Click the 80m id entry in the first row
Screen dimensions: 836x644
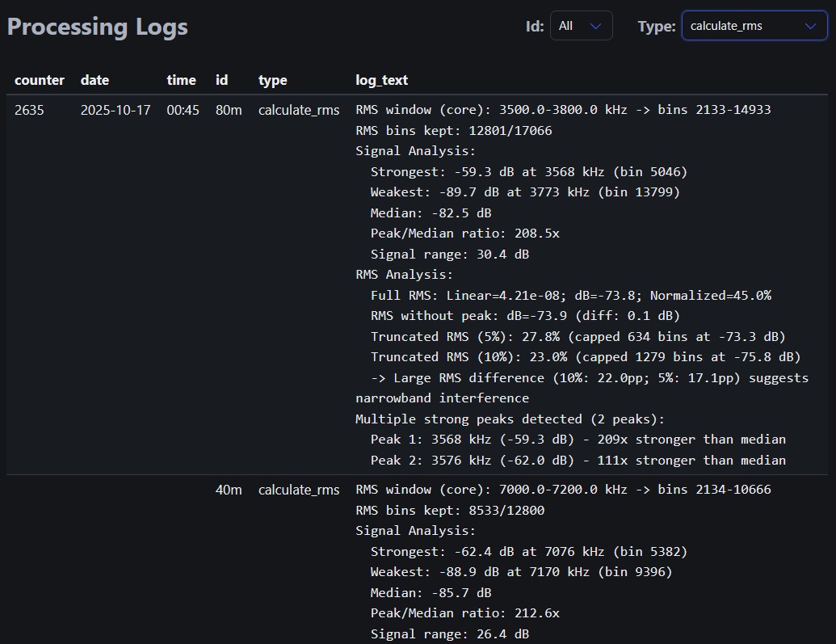pos(228,110)
